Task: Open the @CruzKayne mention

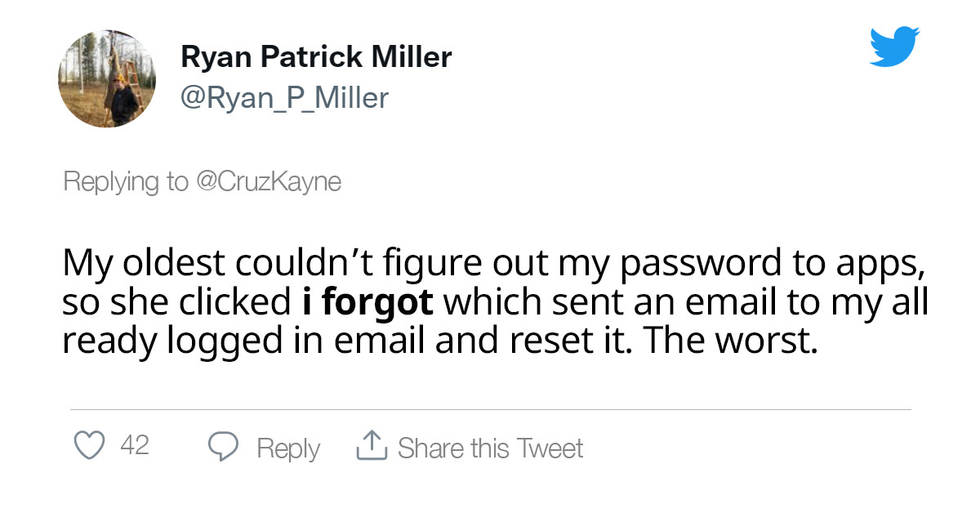Action: pos(268,181)
